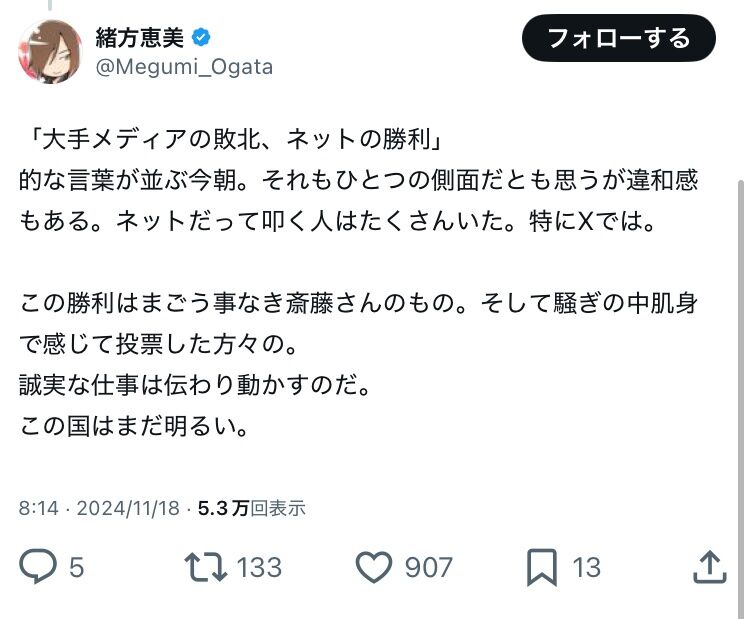The image size is (750, 619).
Task: Click the repost count 133
Action: click(x=259, y=567)
